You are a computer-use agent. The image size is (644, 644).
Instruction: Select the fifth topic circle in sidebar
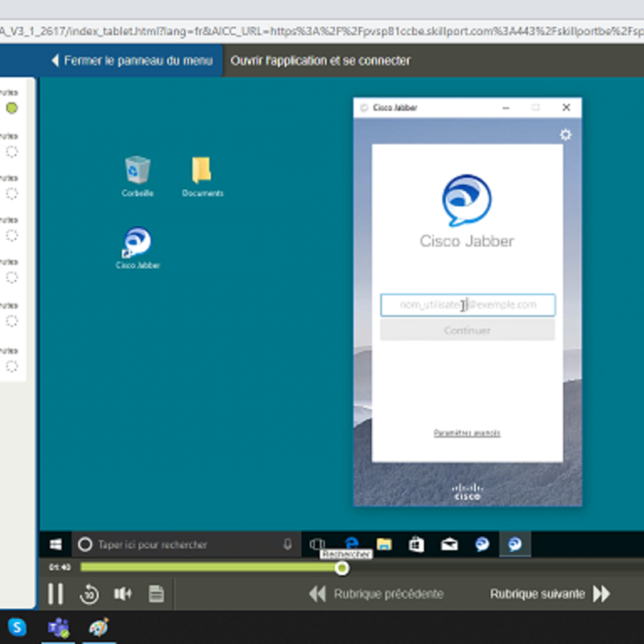(12, 278)
